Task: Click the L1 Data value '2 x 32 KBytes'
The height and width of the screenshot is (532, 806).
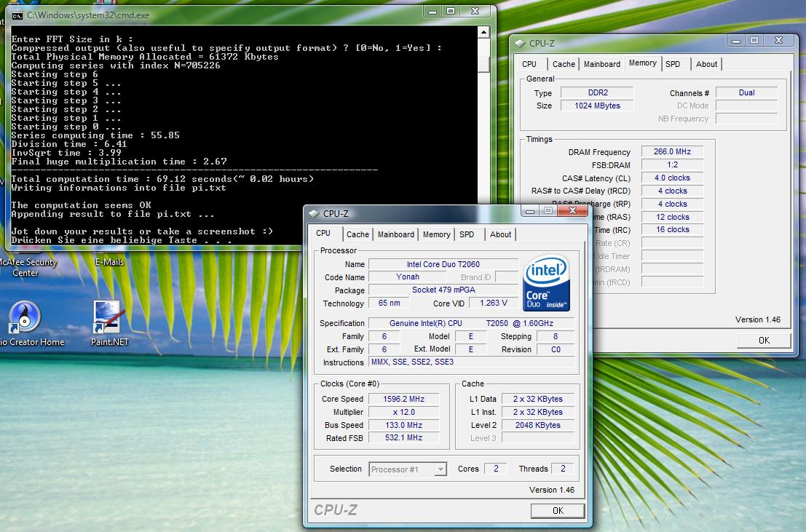Action: click(537, 399)
